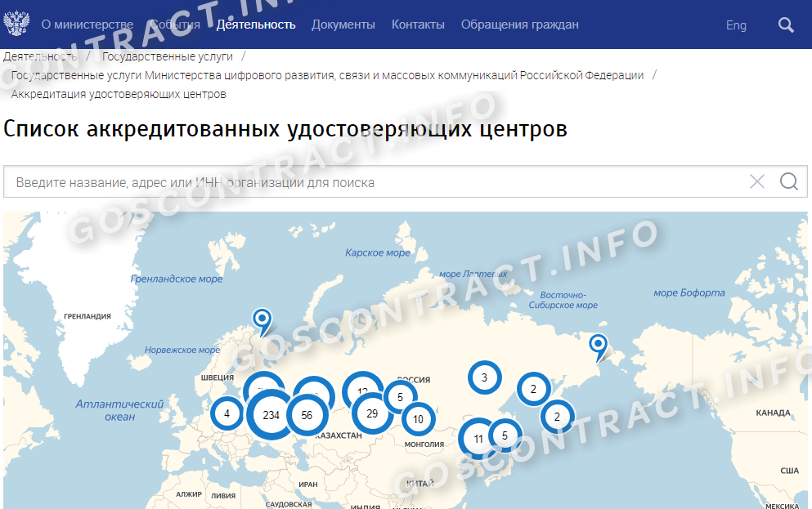Click the map pin near Norway Sea
Screen dimensions: 812x509
262,319
